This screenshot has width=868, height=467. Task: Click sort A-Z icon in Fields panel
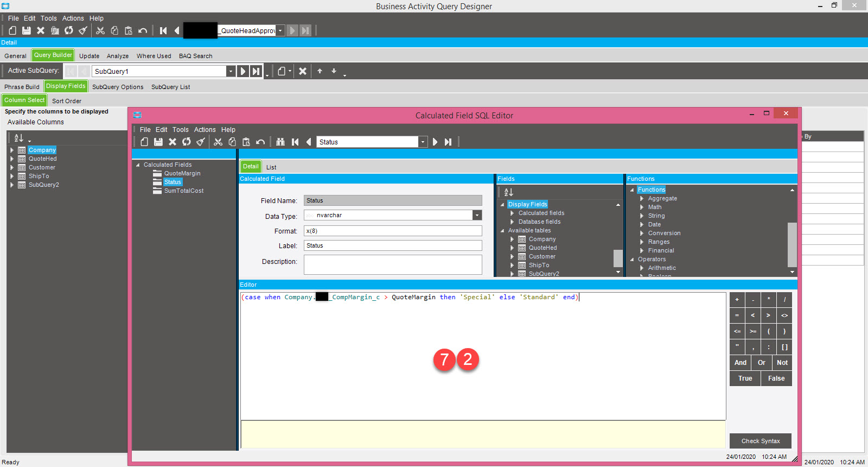coord(508,192)
